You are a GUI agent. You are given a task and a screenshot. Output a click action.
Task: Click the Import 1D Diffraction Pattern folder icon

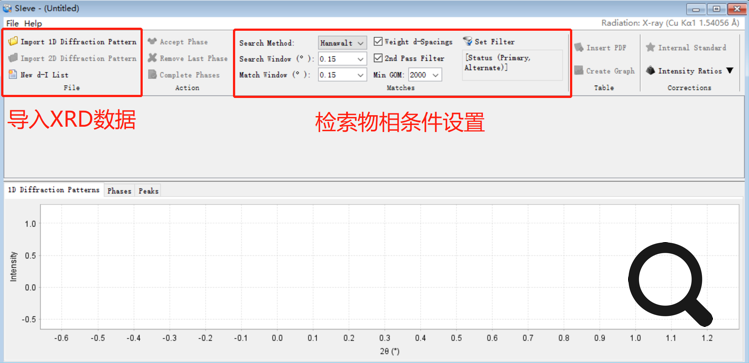pyautogui.click(x=13, y=42)
